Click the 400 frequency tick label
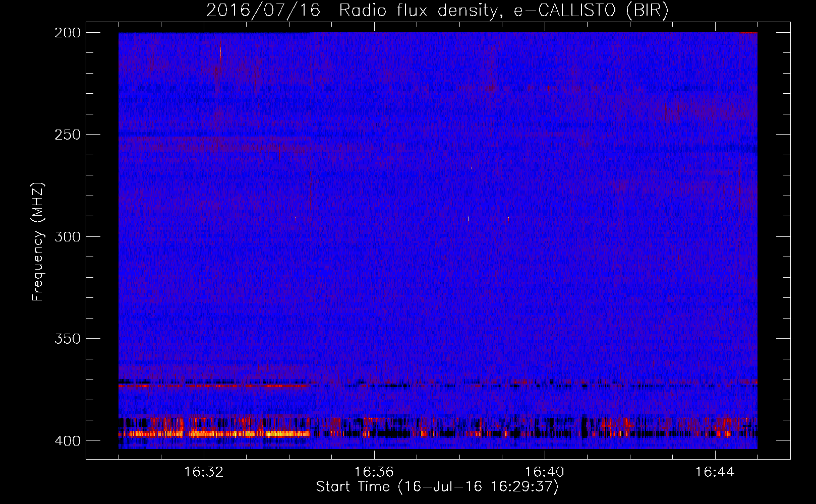Screen dimensions: 816x504 (68, 441)
